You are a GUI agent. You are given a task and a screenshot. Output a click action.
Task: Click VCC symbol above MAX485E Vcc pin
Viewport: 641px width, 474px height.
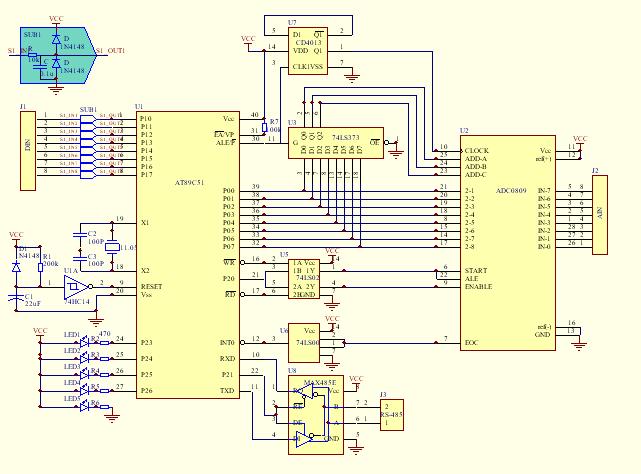[356, 381]
